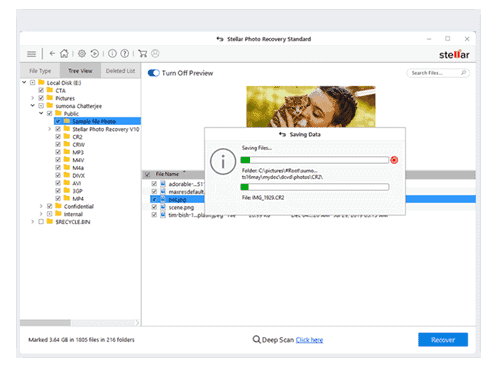Expand the Internal folder node
Screen dimensions: 494x371
(41, 214)
